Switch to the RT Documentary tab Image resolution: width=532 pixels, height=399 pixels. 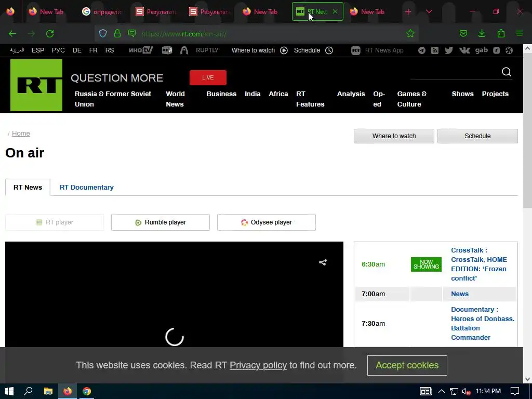[x=87, y=187]
